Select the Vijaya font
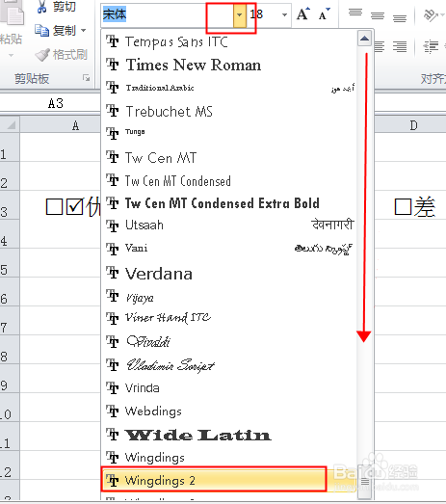Viewport: 446px width, 504px height. click(229, 297)
